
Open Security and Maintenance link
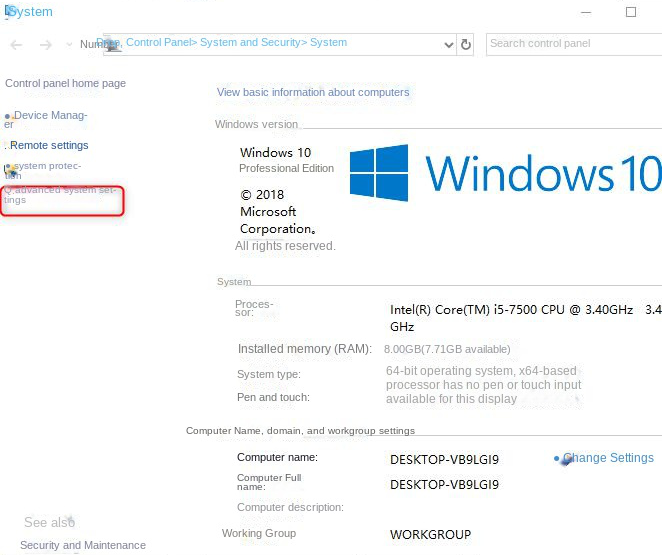83,545
